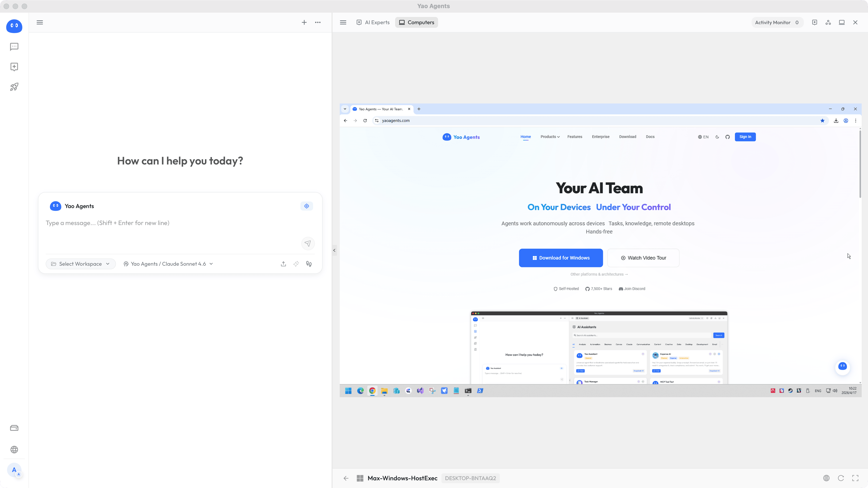868x488 pixels.
Task: Open the rocket launch sidebar icon
Action: pos(14,87)
